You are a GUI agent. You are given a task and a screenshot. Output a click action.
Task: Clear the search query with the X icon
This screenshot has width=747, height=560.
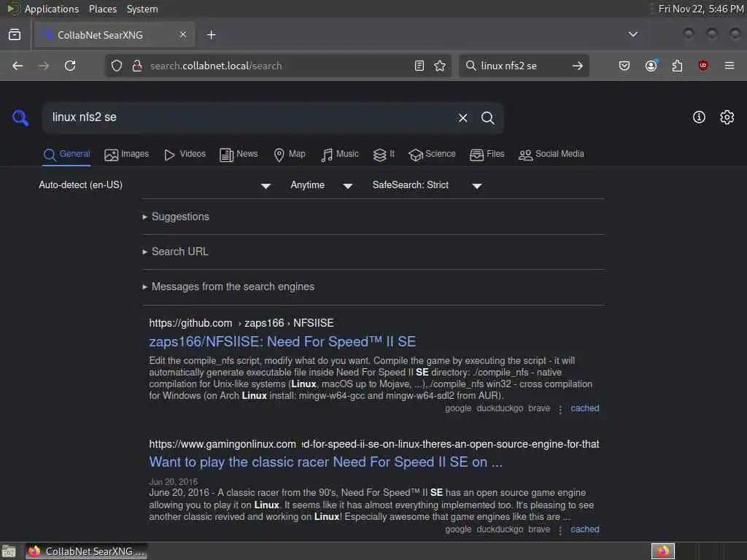462,117
